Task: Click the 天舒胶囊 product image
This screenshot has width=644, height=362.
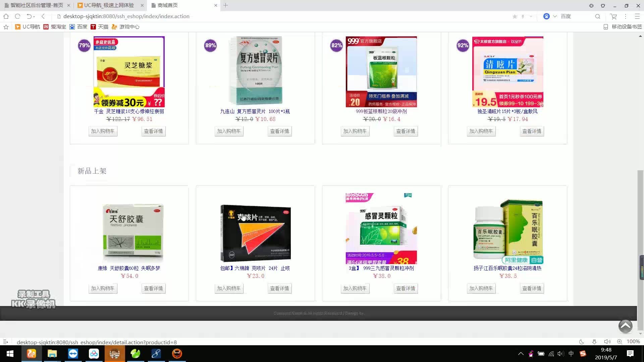Action: (129, 229)
